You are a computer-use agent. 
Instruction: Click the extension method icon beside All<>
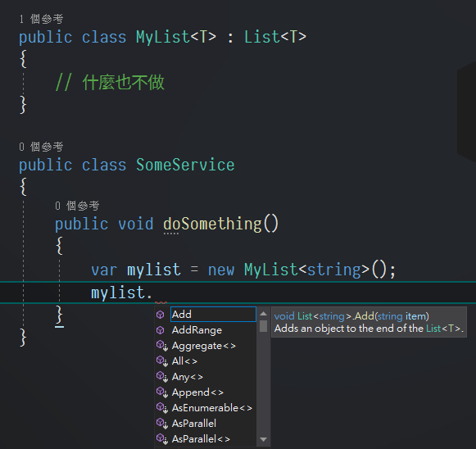pyautogui.click(x=161, y=361)
